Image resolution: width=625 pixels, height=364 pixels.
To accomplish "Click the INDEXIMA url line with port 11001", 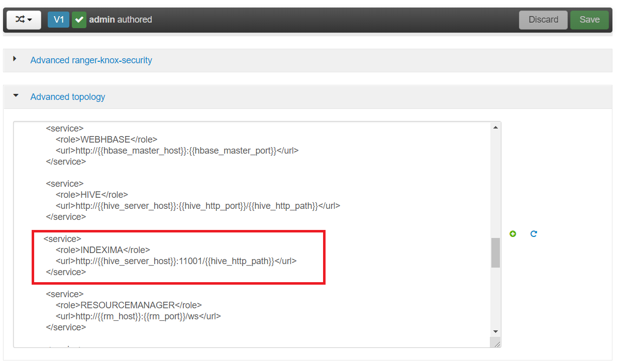I will click(x=176, y=261).
